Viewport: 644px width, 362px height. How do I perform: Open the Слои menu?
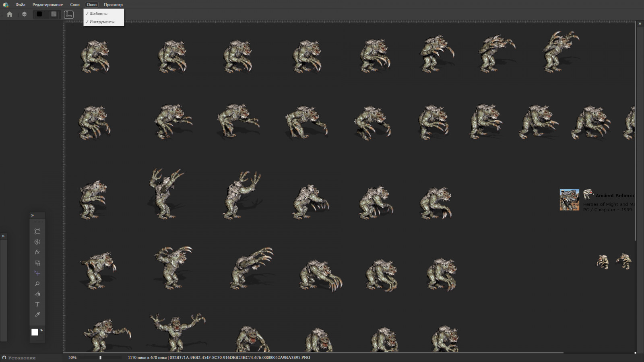[75, 5]
